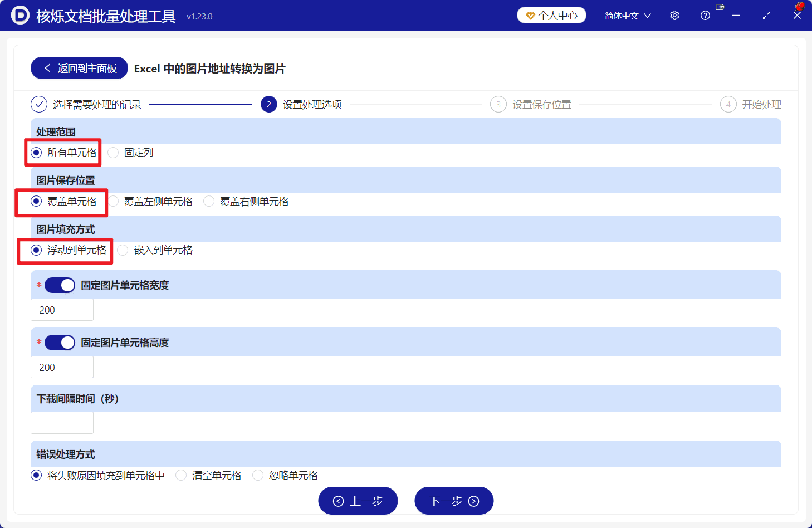Select 将失败原因填充到单元格中 option

(x=98, y=475)
